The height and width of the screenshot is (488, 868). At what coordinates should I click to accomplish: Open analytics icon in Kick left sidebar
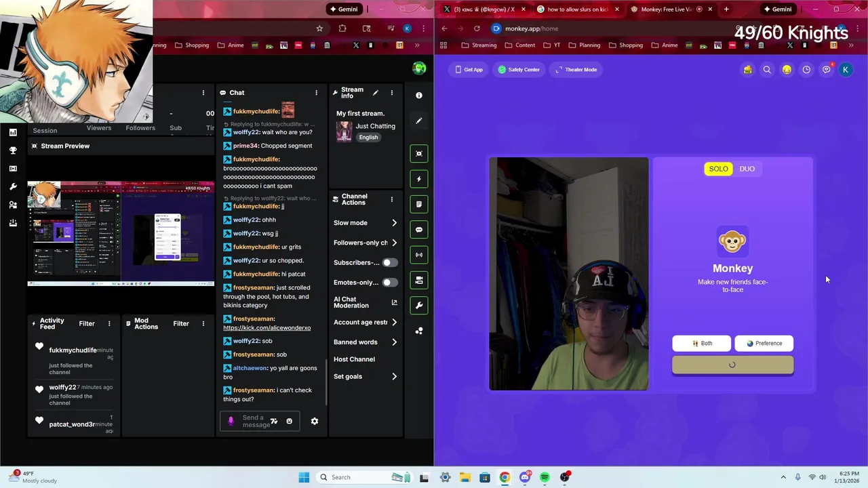[13, 132]
